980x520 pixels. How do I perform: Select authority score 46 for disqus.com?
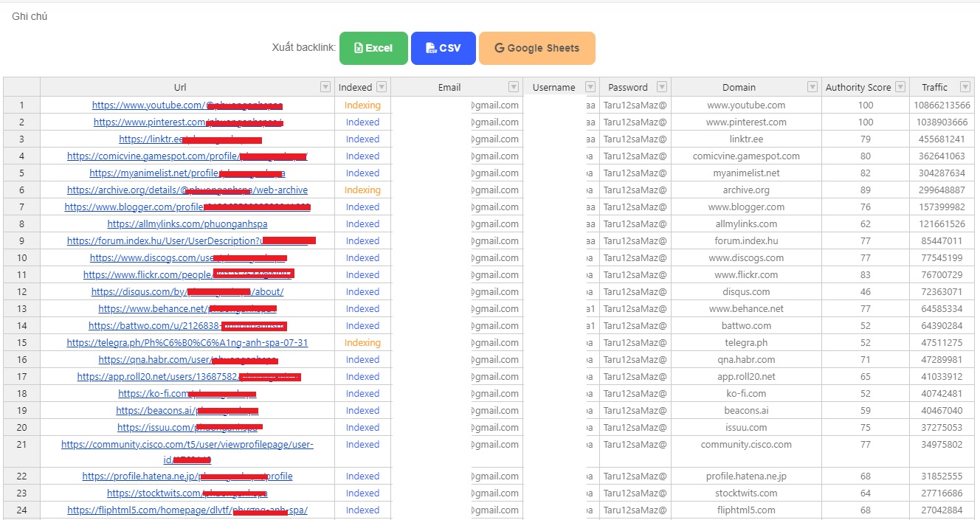(865, 292)
